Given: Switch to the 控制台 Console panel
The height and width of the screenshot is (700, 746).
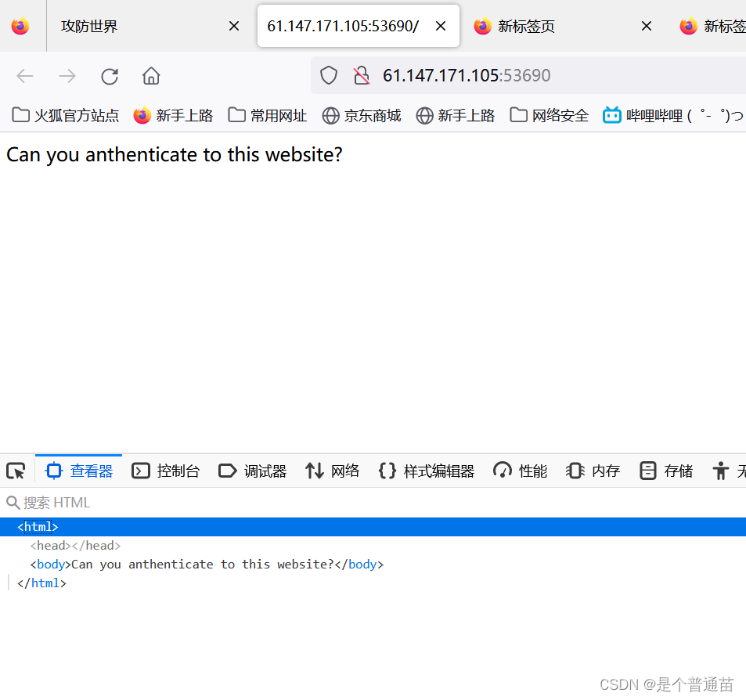Looking at the screenshot, I should (166, 471).
